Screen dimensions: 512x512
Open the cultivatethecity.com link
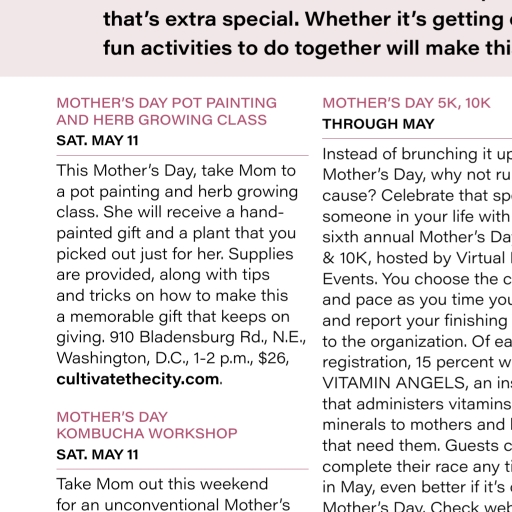[x=138, y=379]
